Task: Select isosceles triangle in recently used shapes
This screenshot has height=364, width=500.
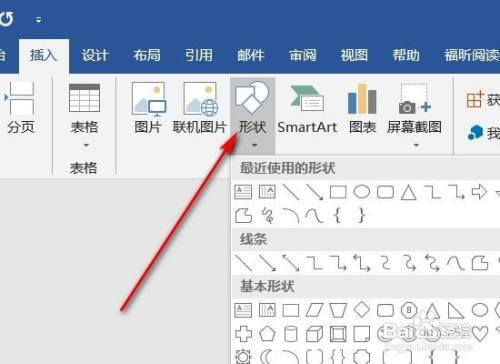Action: pos(409,193)
